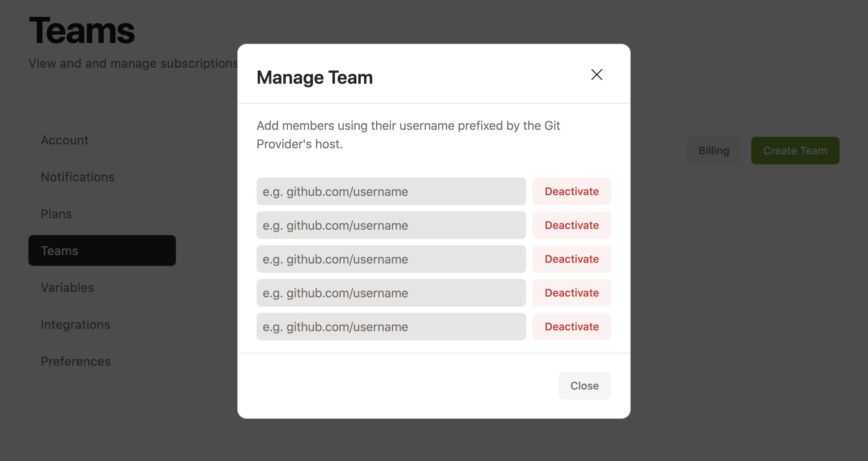Close the Manage Team dialog with X icon
The height and width of the screenshot is (461, 868).
[x=596, y=75]
